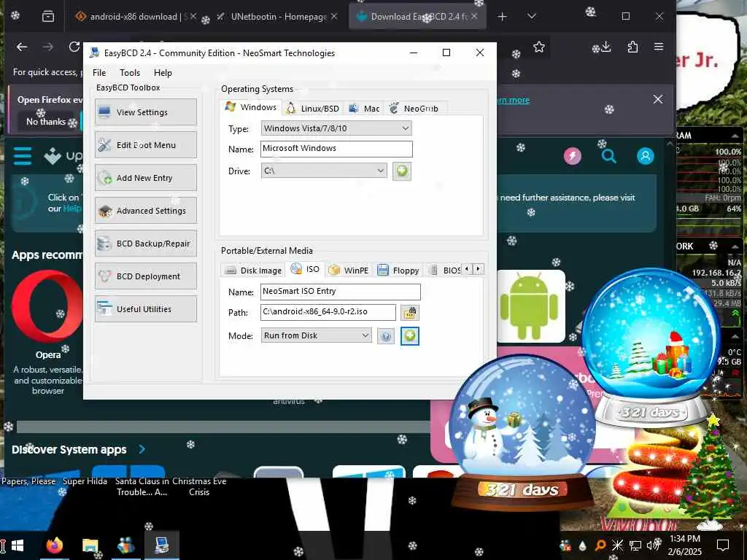Click the Microsoft Windows name field
Screen dimensions: 747x560
tap(336, 149)
